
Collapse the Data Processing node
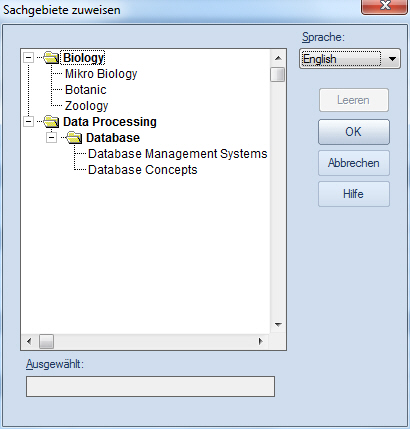pos(29,121)
